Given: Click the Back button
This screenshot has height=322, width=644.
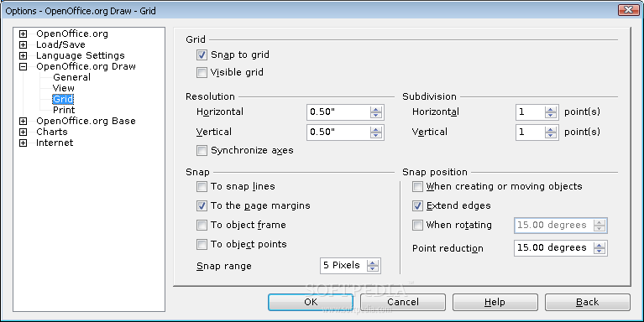Looking at the screenshot, I should pyautogui.click(x=587, y=303).
